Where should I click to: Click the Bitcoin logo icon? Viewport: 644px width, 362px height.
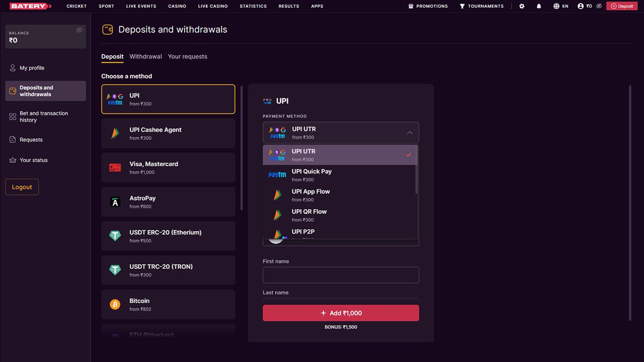tap(115, 304)
